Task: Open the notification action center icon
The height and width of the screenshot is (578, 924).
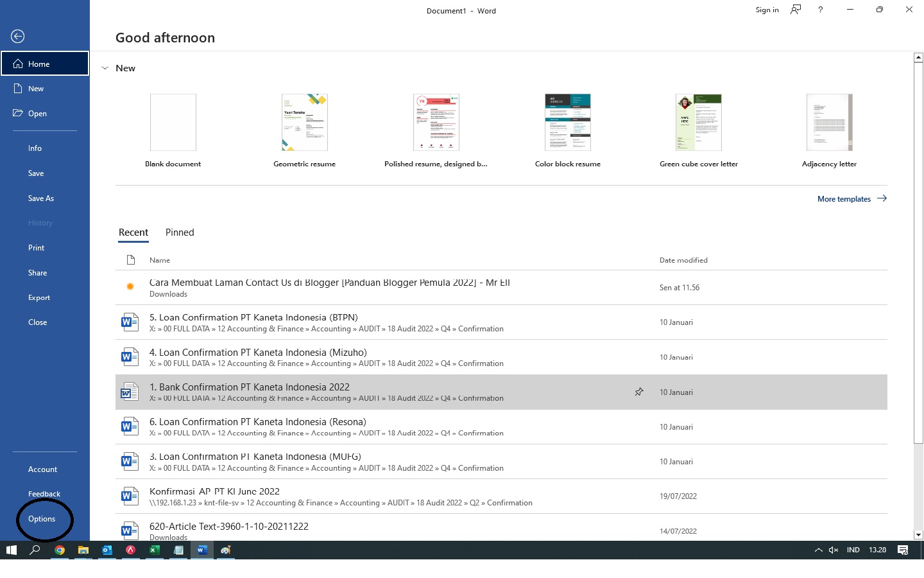Action: [x=903, y=550]
